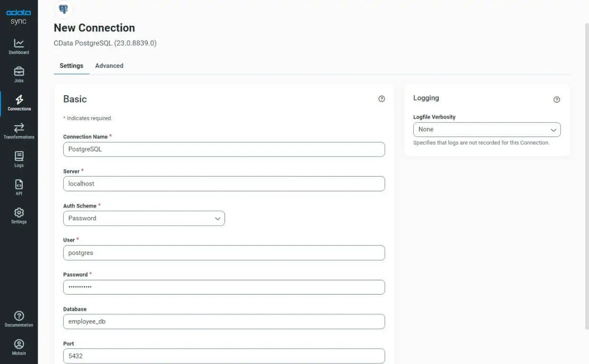Open the API section
589x364 pixels.
[19, 187]
